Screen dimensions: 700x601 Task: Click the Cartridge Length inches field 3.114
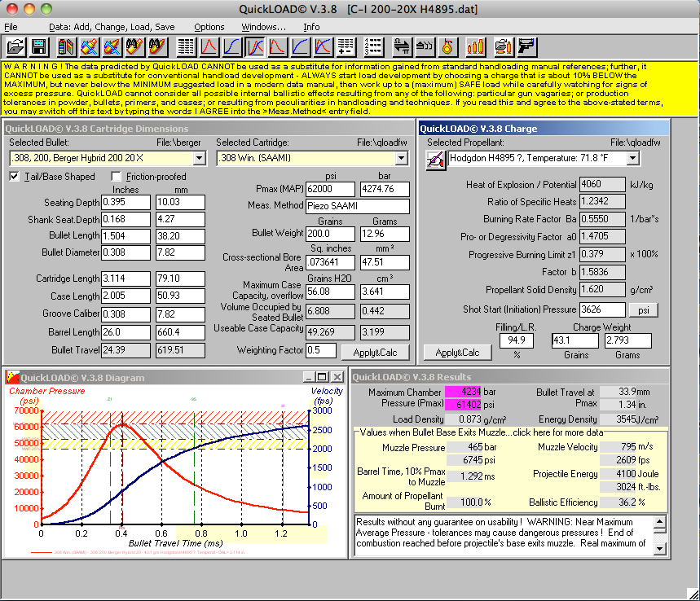(125, 279)
